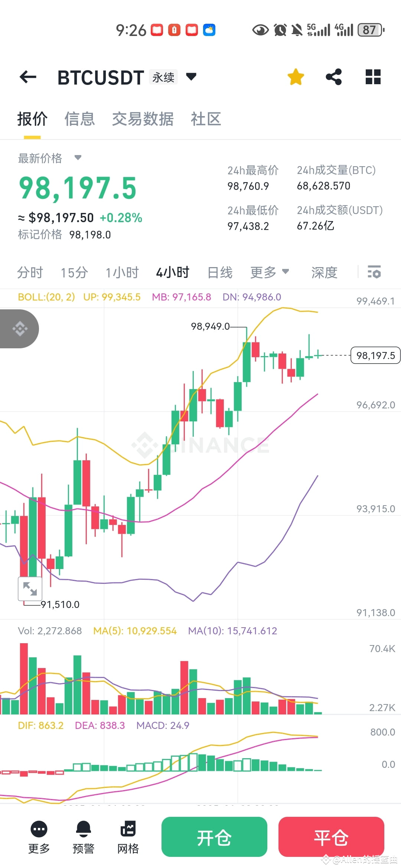401x868 pixels.
Task: Tap the back arrow to leave the chart
Action: pos(27,77)
